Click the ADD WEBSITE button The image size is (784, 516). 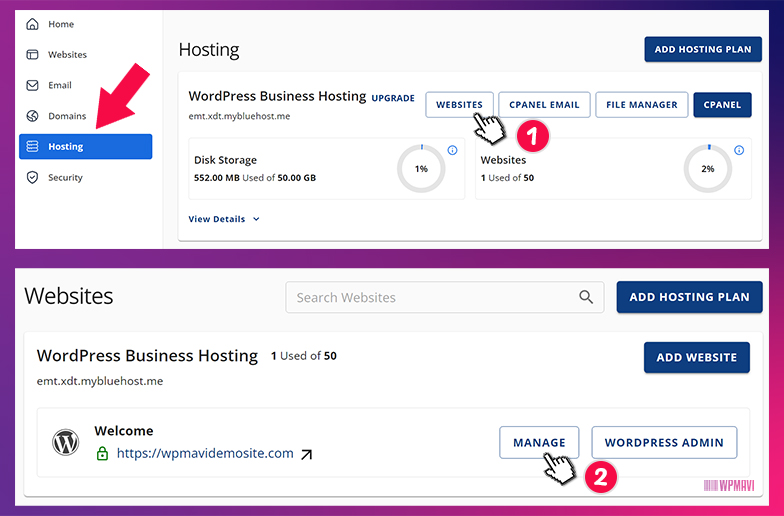click(x=696, y=357)
